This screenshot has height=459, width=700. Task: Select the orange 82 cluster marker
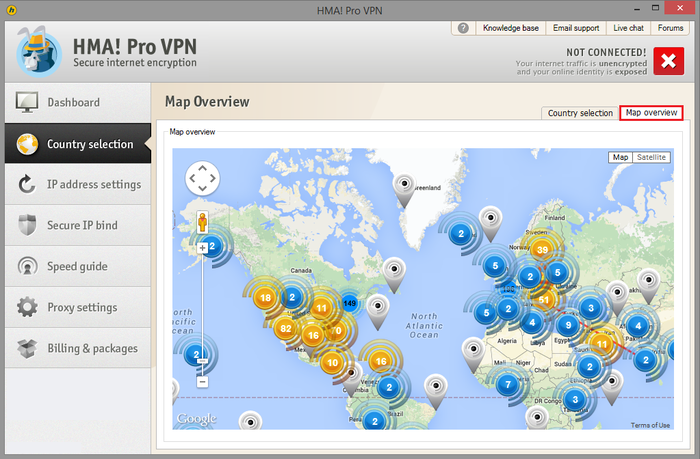(286, 329)
